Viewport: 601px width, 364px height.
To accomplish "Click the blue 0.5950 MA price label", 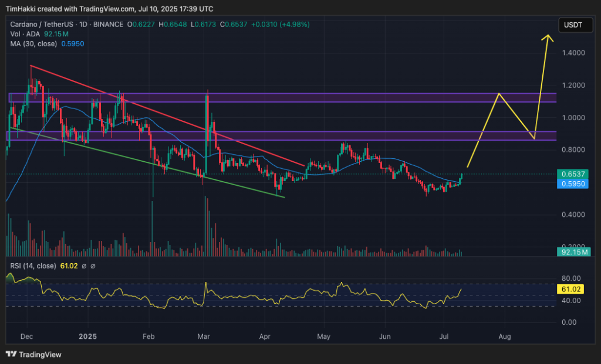I will pos(572,184).
